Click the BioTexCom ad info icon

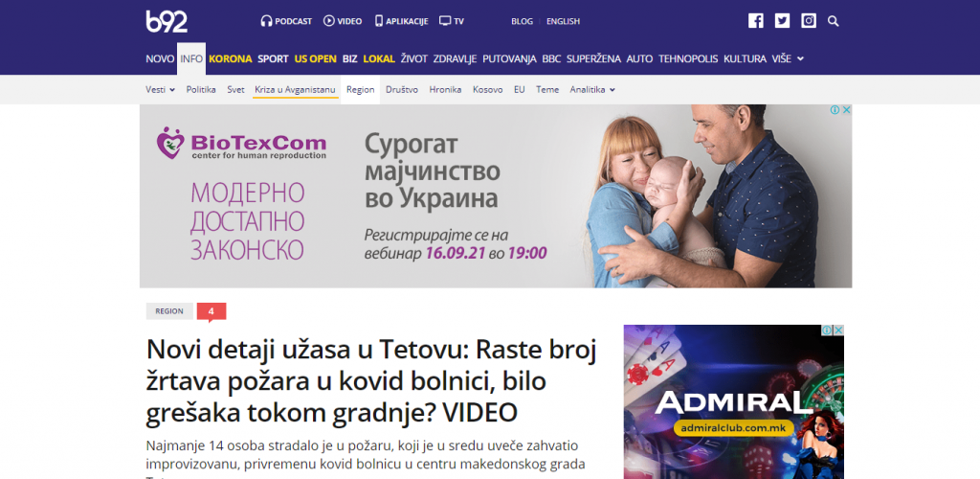835,110
